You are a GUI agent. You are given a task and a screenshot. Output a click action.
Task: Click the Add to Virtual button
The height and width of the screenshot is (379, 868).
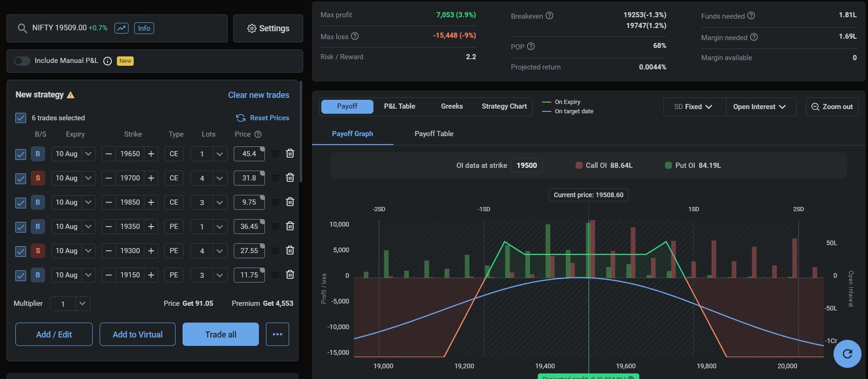[x=137, y=334]
